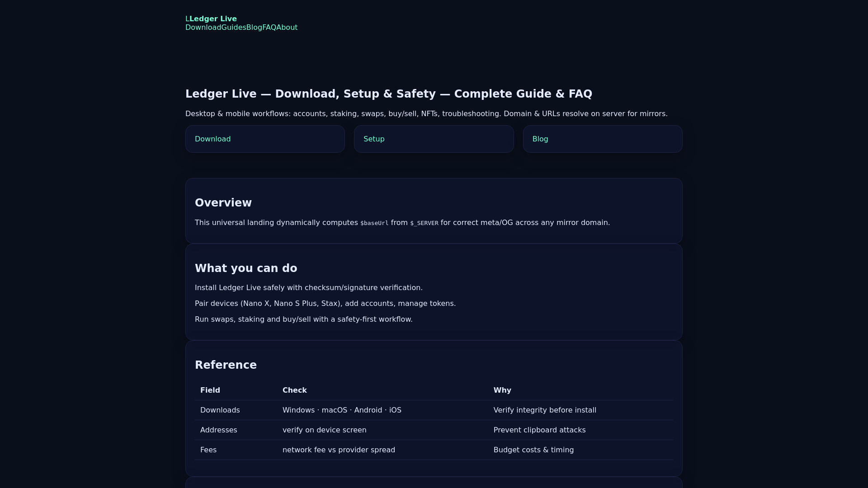Go to Blog in the header navigation
This screenshot has width=868, height=488.
254,27
